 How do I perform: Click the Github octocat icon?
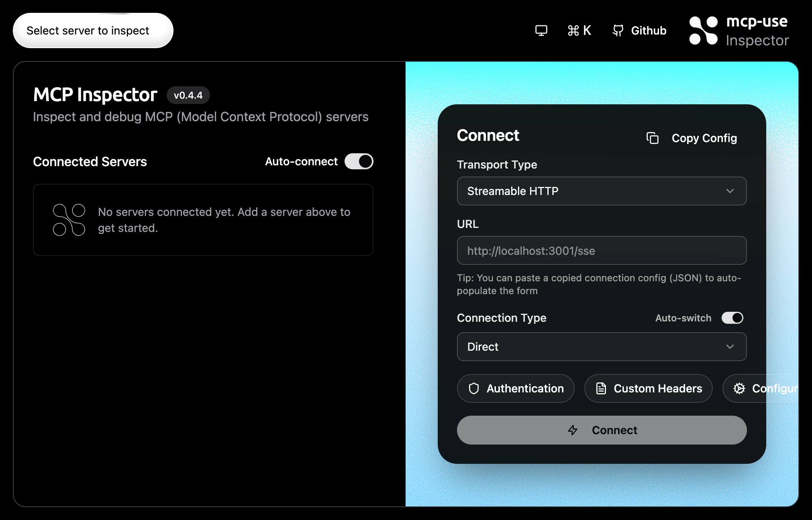618,30
